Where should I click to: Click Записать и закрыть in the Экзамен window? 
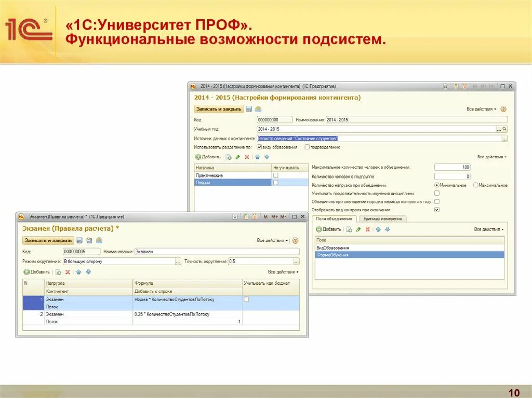49,241
